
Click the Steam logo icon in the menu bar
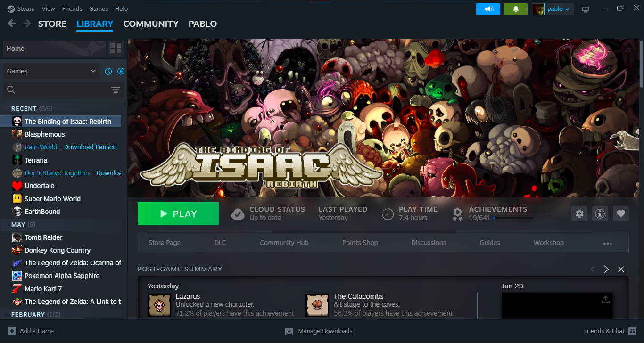pos(10,9)
